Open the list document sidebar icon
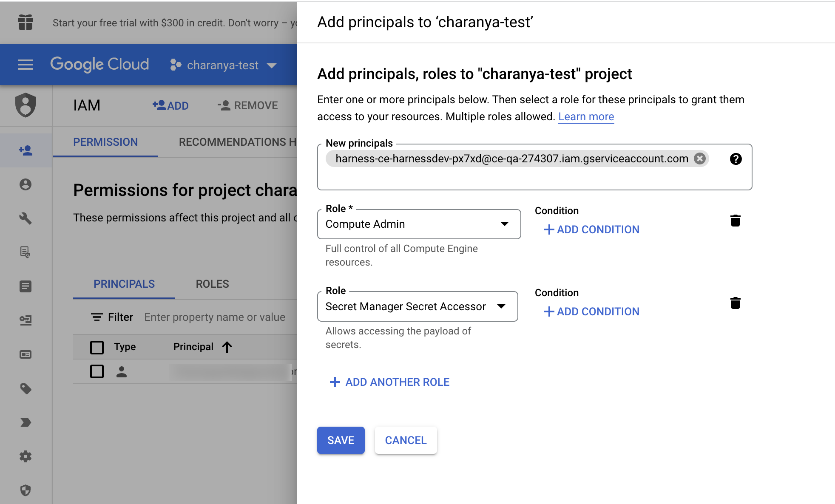 pyautogui.click(x=26, y=286)
